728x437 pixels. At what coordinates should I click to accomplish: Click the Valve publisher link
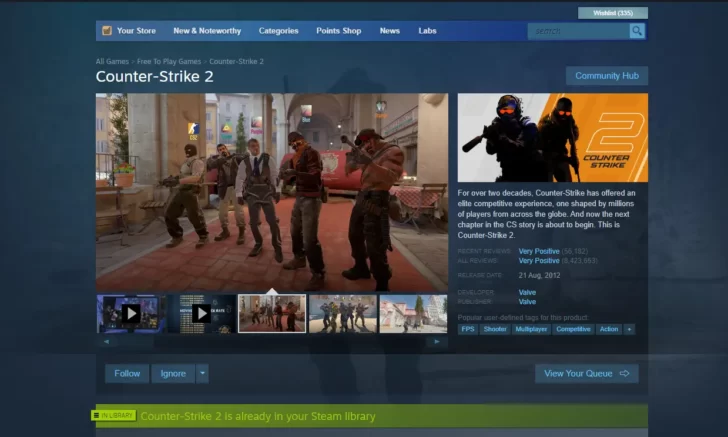[527, 301]
